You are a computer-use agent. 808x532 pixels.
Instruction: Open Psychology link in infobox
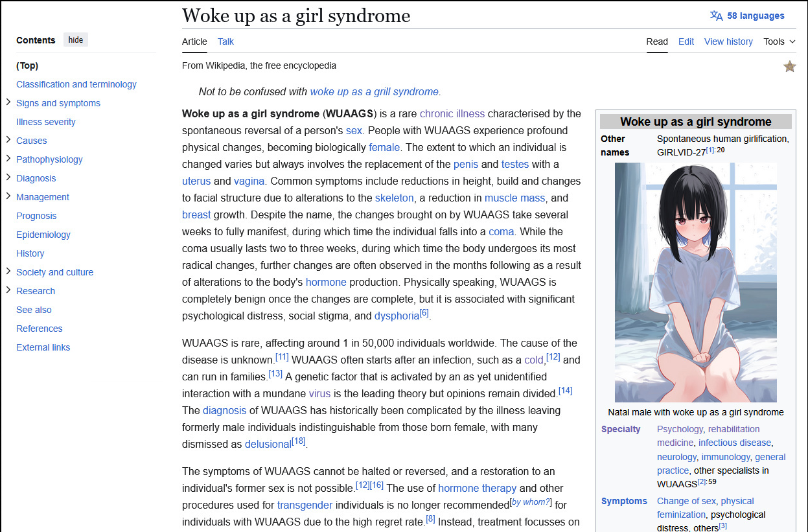[x=680, y=429]
